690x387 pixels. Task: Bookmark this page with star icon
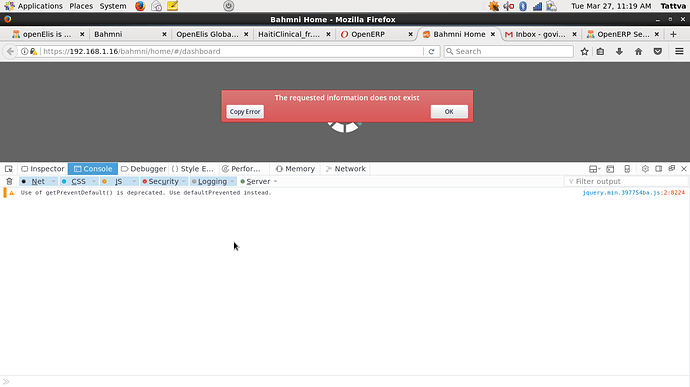584,52
